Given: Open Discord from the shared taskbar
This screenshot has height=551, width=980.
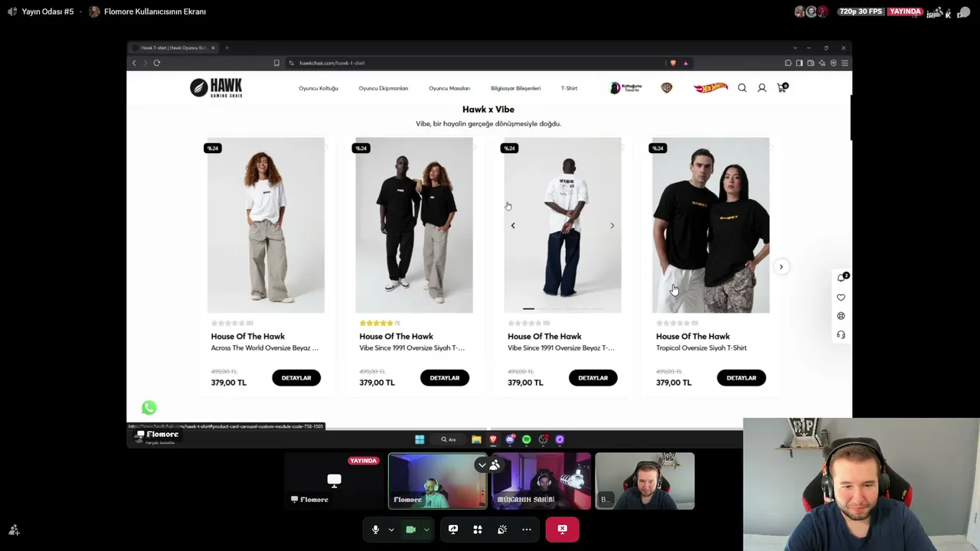Looking at the screenshot, I should point(510,439).
